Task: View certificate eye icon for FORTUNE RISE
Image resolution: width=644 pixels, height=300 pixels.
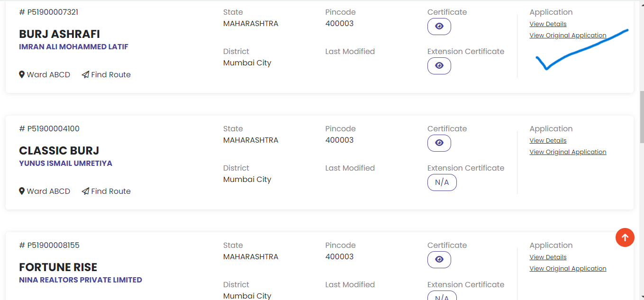Action: [x=439, y=260]
